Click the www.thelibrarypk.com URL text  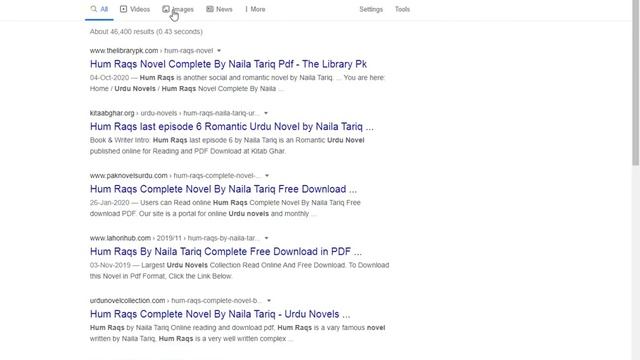[124, 51]
